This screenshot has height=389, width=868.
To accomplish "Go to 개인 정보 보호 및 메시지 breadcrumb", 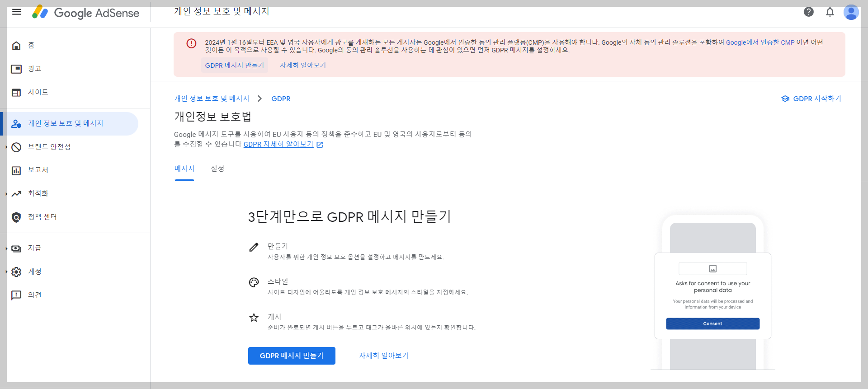I will 212,98.
